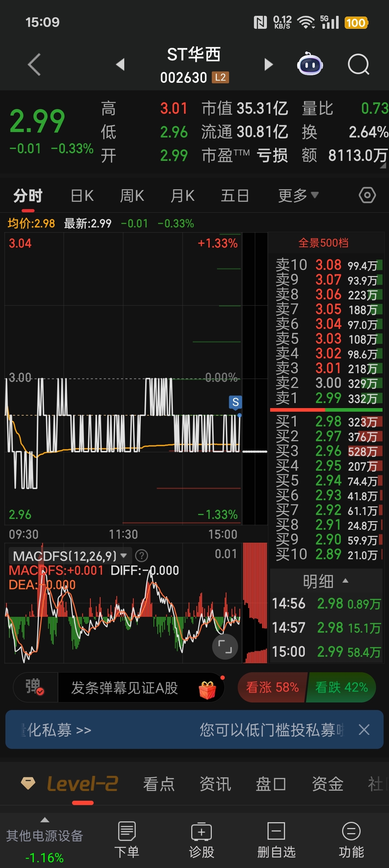Tap the 14:56 trade detail row

[x=326, y=603]
